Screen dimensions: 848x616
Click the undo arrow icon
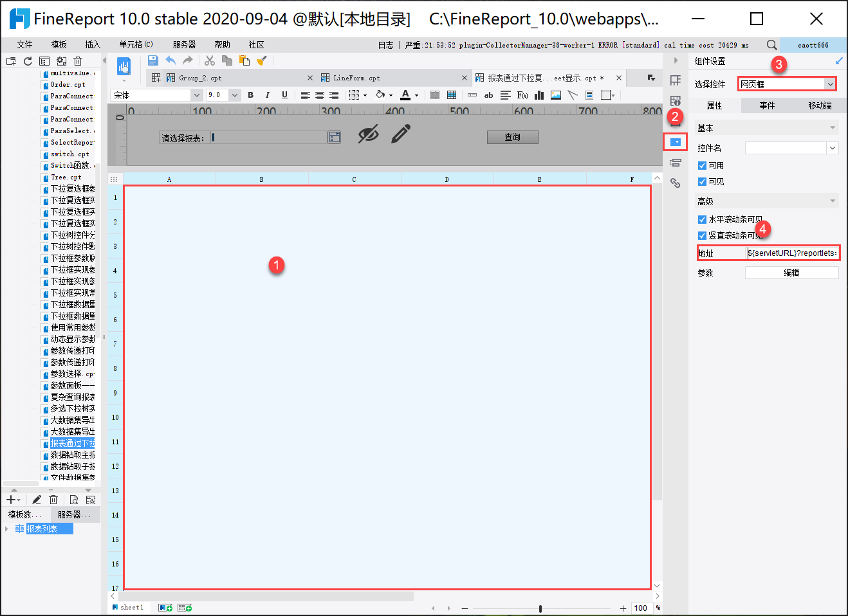click(171, 60)
